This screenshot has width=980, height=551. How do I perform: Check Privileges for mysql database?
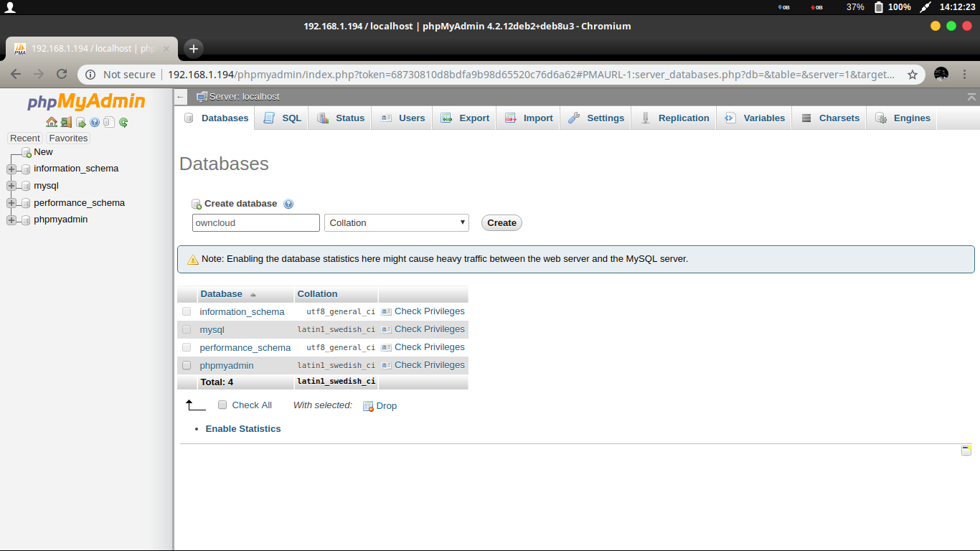[423, 329]
